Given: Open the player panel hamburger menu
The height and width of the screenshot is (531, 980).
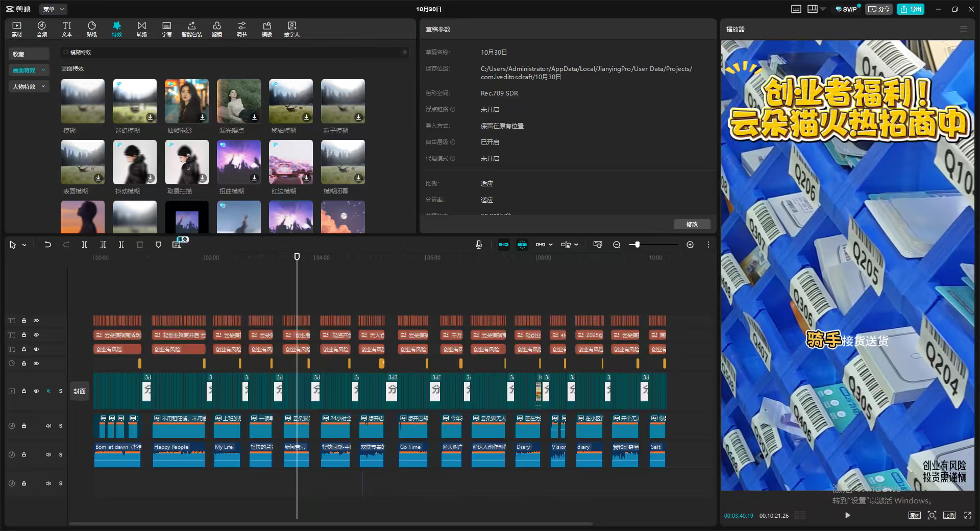Looking at the screenshot, I should pyautogui.click(x=964, y=29).
